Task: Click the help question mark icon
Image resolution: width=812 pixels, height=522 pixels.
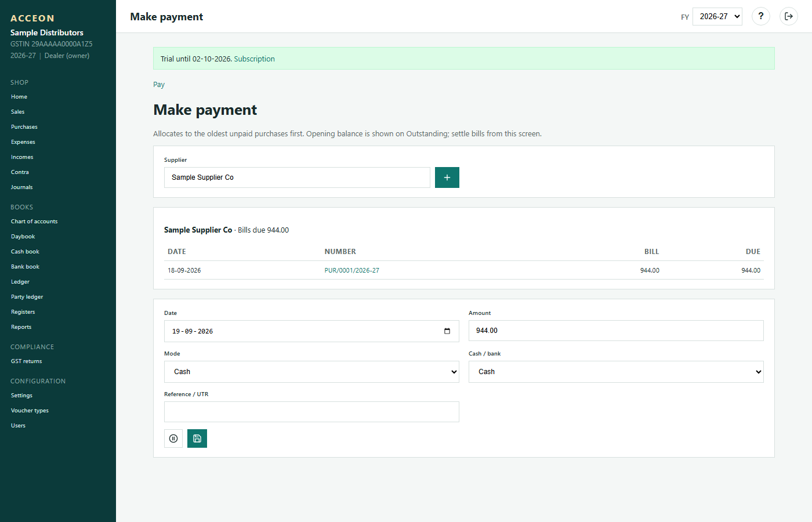Action: 761,16
